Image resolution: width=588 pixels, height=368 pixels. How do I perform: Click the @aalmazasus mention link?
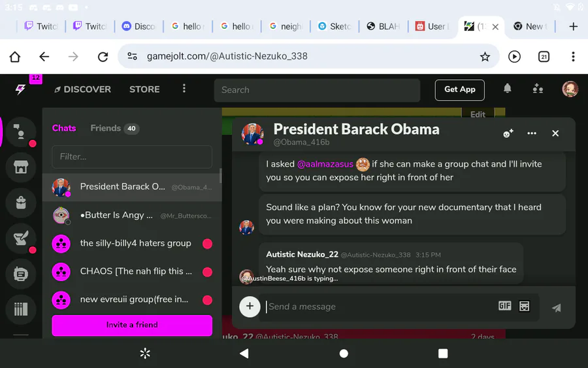(325, 164)
